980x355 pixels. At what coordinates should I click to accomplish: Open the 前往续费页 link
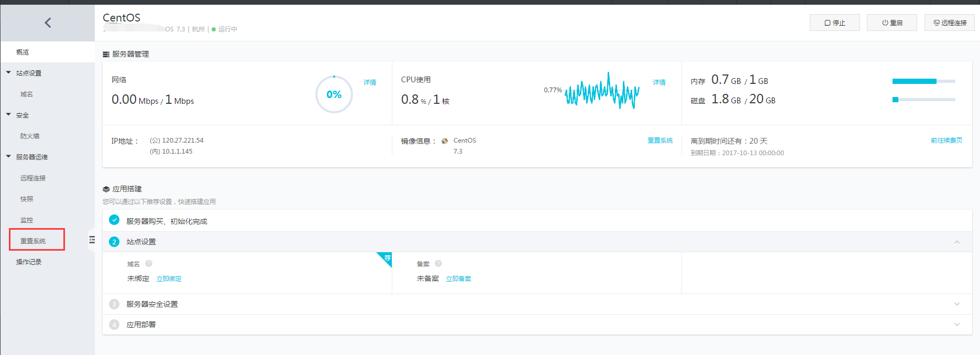pos(946,141)
